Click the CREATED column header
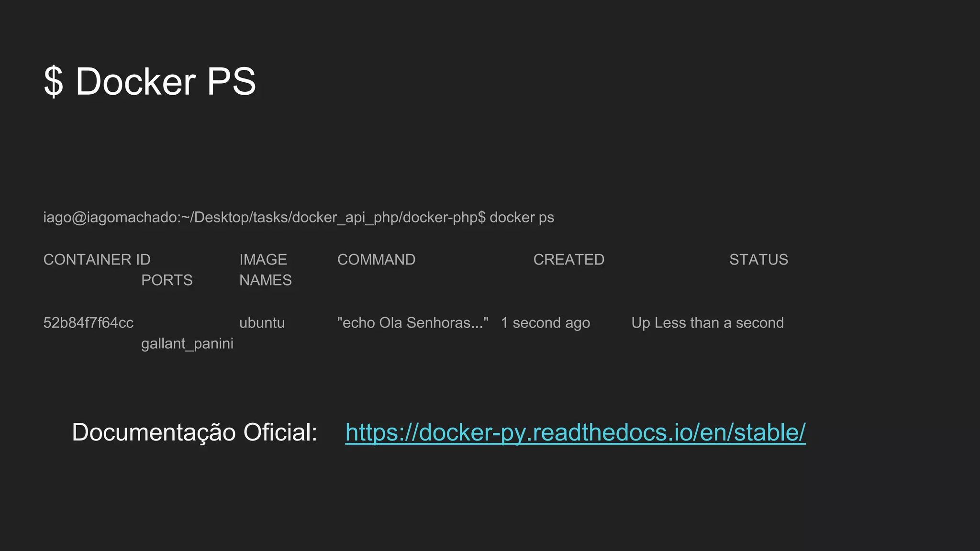The width and height of the screenshot is (980, 551). click(x=569, y=260)
